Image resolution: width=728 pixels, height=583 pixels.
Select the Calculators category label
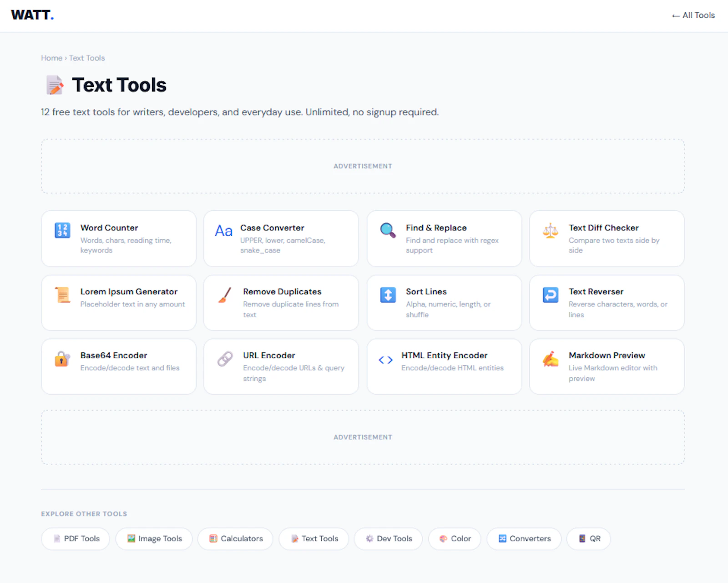coord(242,539)
